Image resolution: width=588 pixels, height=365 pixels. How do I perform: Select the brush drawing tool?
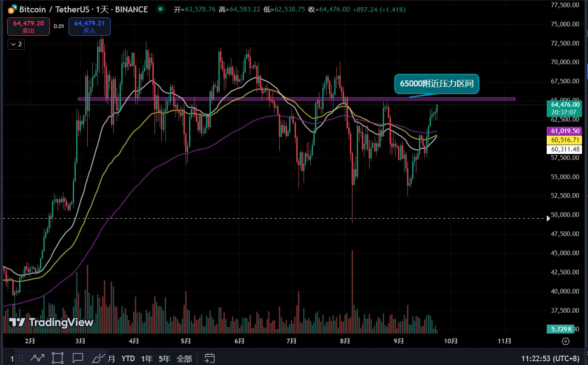coord(98,358)
